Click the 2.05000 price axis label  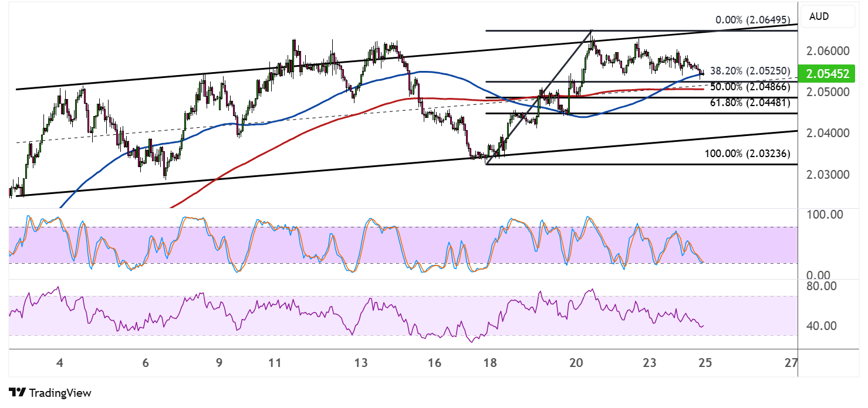(x=828, y=93)
